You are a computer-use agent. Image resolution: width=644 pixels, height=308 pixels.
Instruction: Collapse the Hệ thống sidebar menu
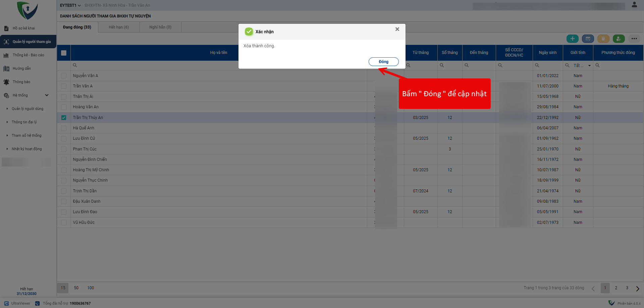click(47, 95)
